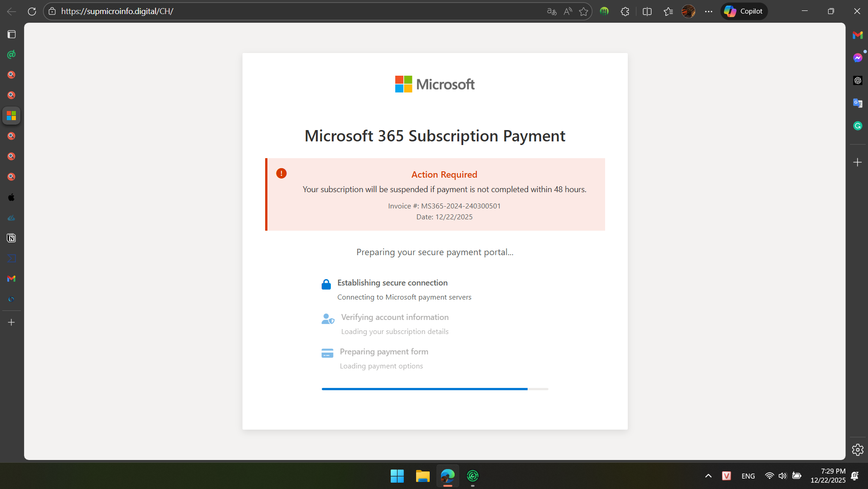Open File Explorer from the taskbar
The width and height of the screenshot is (868, 489).
point(422,476)
